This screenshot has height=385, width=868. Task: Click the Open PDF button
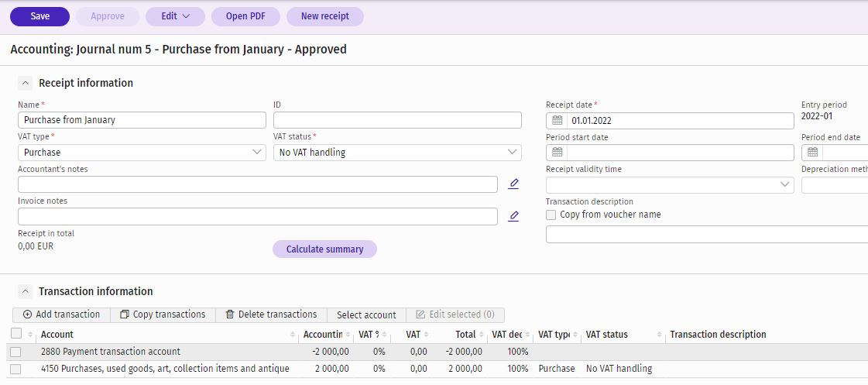pyautogui.click(x=245, y=16)
